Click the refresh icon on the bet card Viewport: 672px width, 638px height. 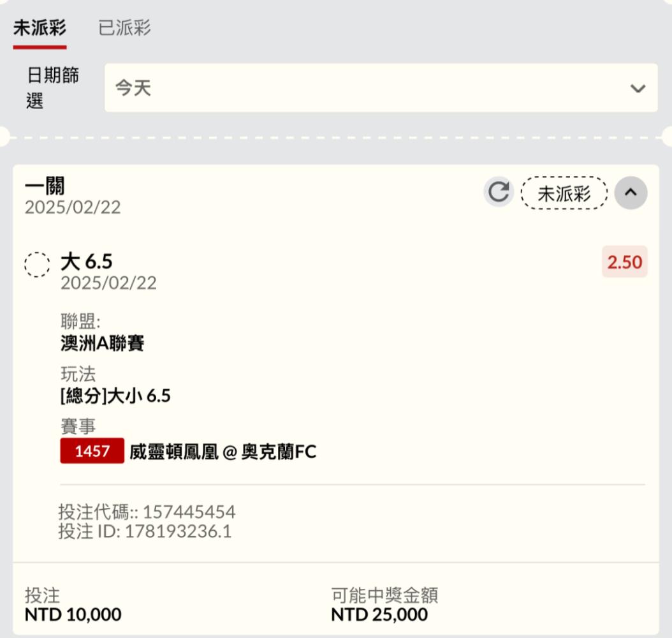(x=499, y=191)
